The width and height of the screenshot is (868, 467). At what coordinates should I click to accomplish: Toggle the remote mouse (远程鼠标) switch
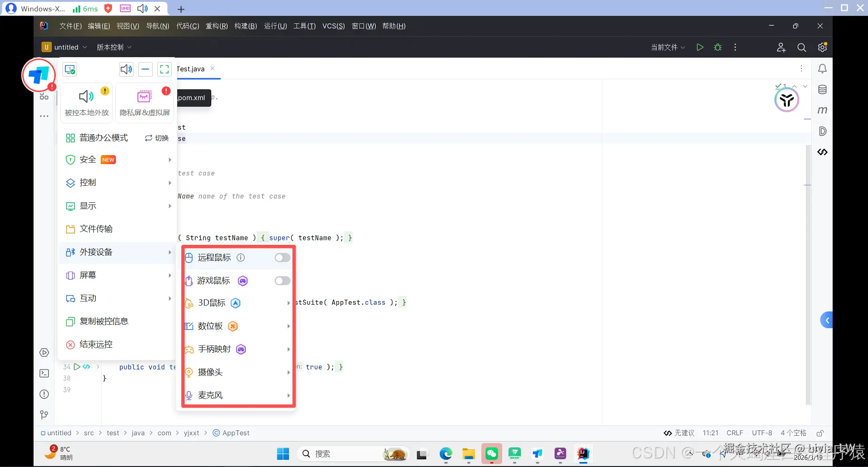pos(282,258)
